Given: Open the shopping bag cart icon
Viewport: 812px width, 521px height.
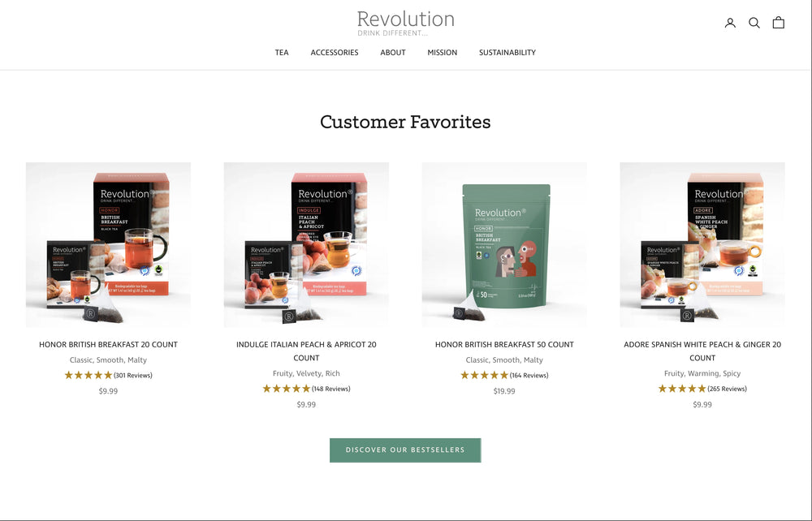Looking at the screenshot, I should point(779,23).
